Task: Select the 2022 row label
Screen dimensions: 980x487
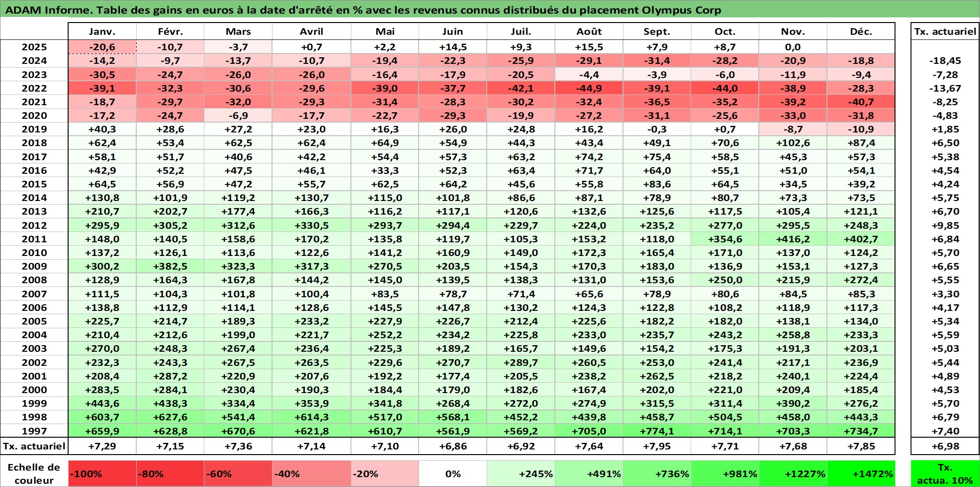Action: pyautogui.click(x=34, y=88)
